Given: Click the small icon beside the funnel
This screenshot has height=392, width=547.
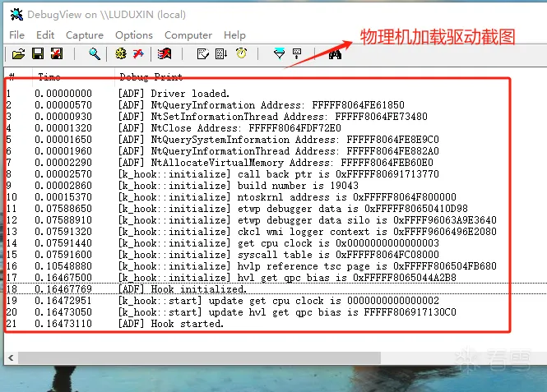Looking at the screenshot, I should click(297, 53).
